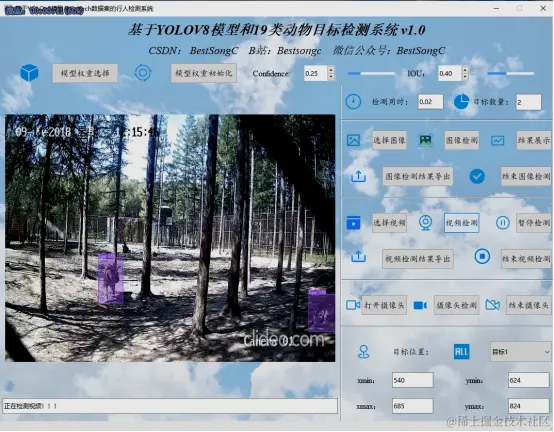Minimize the application window

(x=496, y=8)
